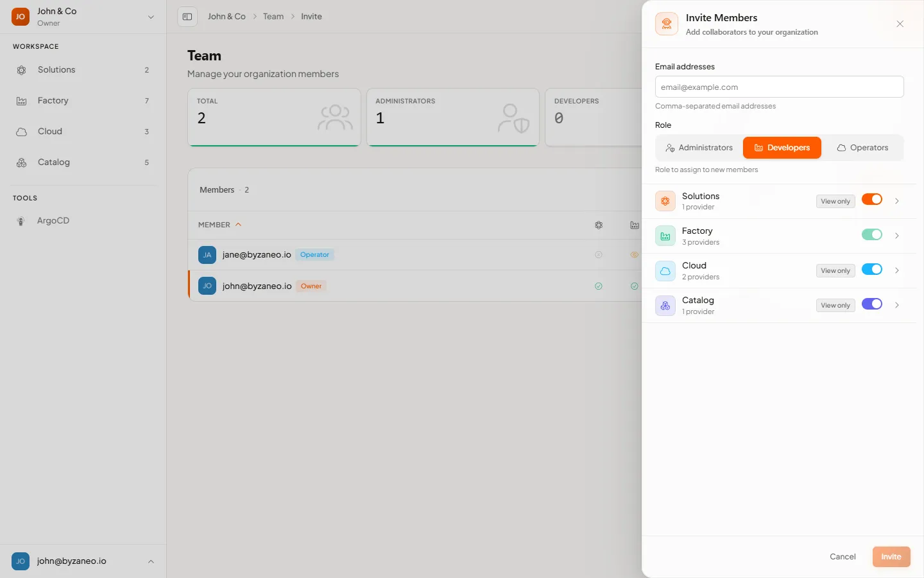The width and height of the screenshot is (924, 578).
Task: Expand the Solutions providers row chevron
Action: (x=897, y=201)
